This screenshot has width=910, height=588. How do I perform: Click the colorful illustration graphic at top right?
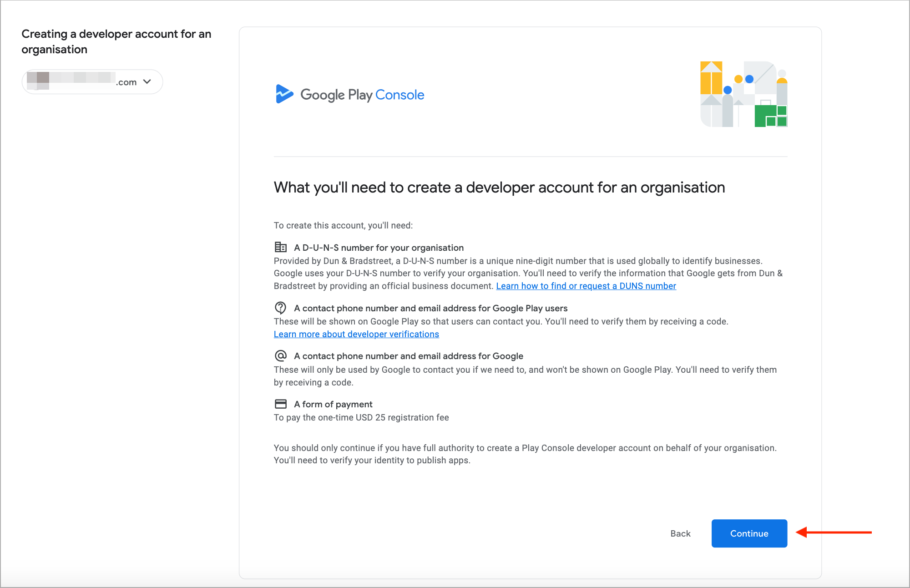tap(743, 94)
